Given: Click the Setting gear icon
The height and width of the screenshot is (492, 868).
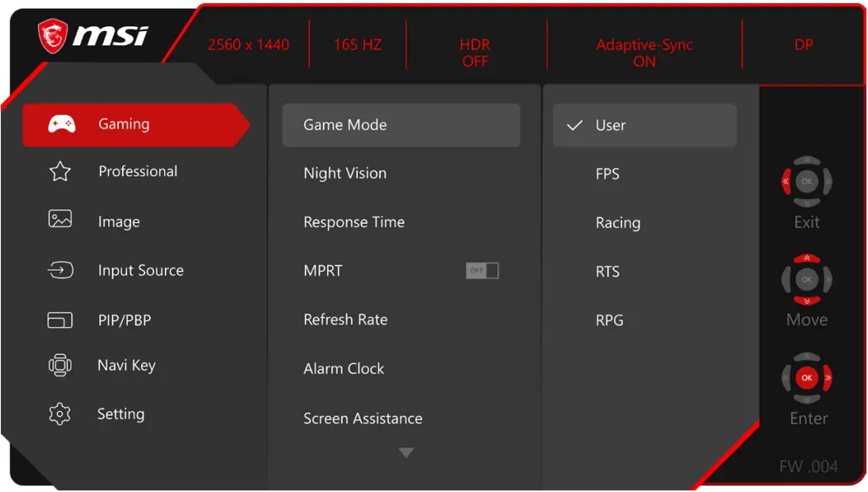Looking at the screenshot, I should coord(60,414).
